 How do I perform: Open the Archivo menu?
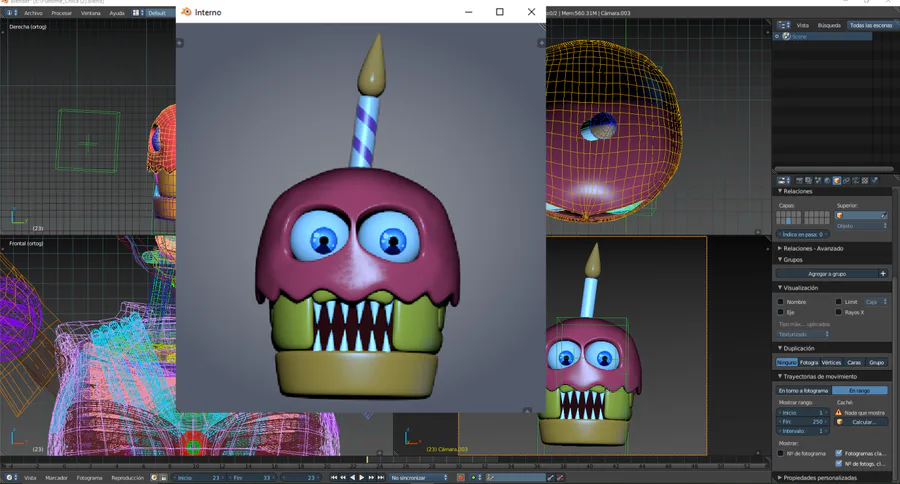click(x=33, y=13)
